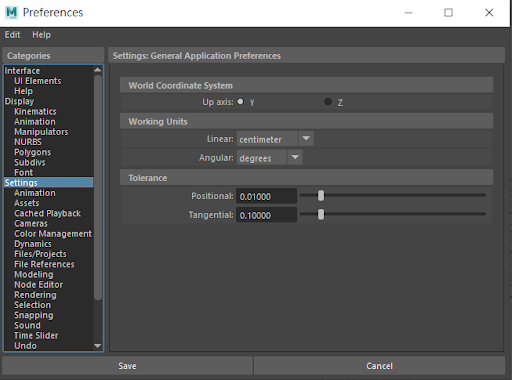Open the Edit menu
Viewport: 512px width, 380px height.
click(x=12, y=35)
